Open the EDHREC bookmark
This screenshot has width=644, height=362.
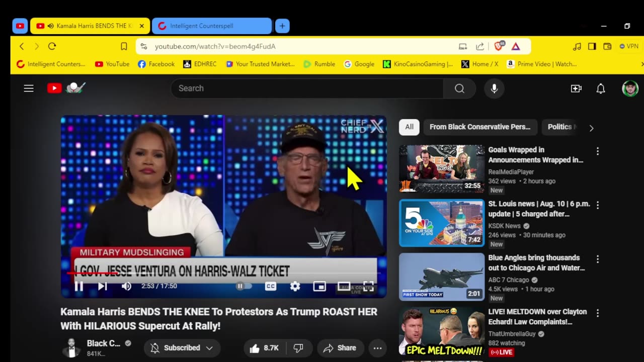pyautogui.click(x=201, y=64)
